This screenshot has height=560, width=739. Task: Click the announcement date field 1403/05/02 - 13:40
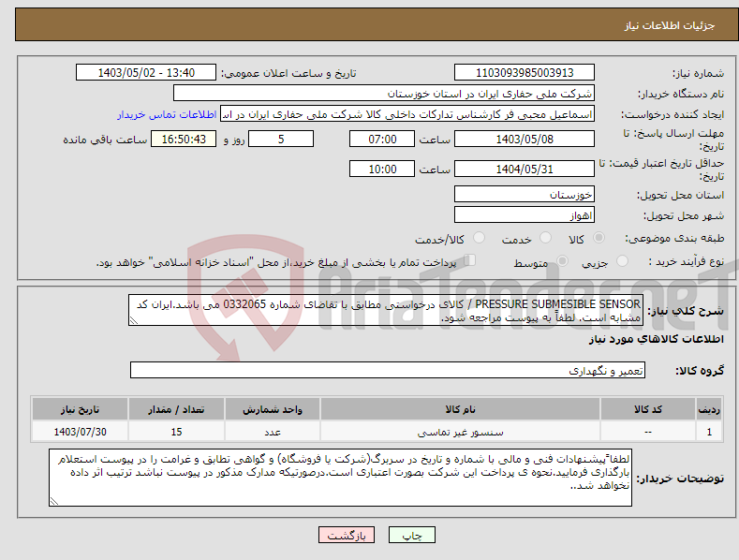click(145, 73)
